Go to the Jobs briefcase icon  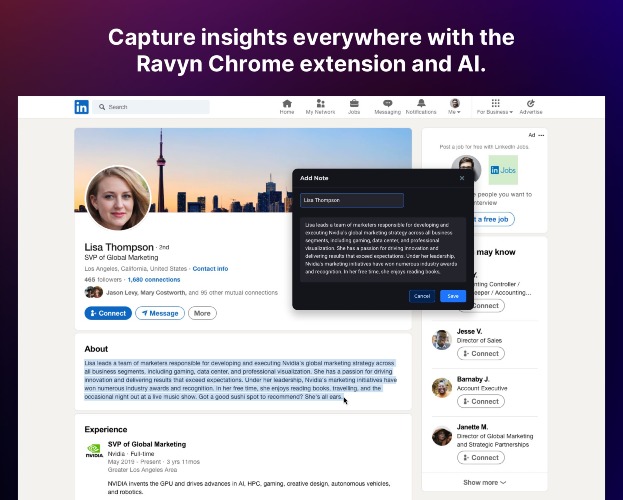(354, 107)
